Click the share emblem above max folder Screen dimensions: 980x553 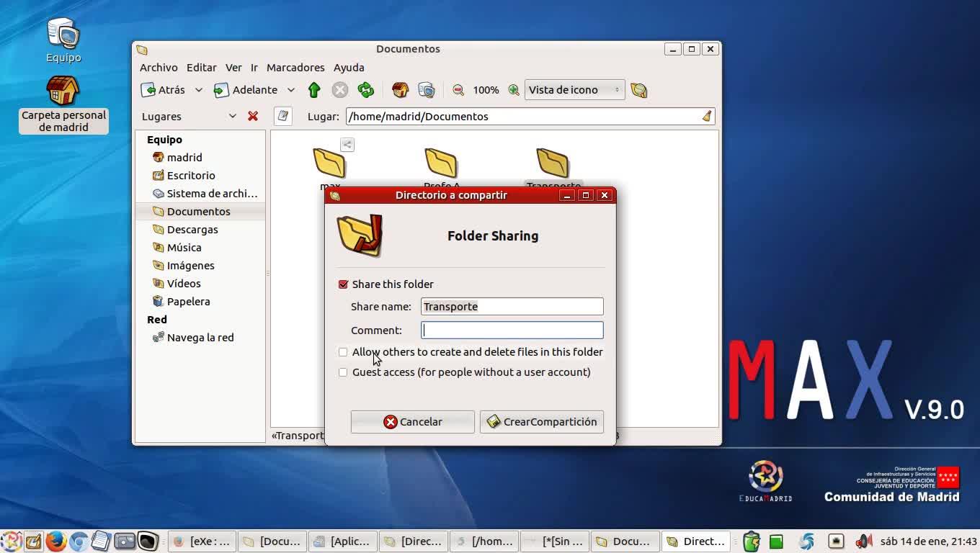[347, 145]
